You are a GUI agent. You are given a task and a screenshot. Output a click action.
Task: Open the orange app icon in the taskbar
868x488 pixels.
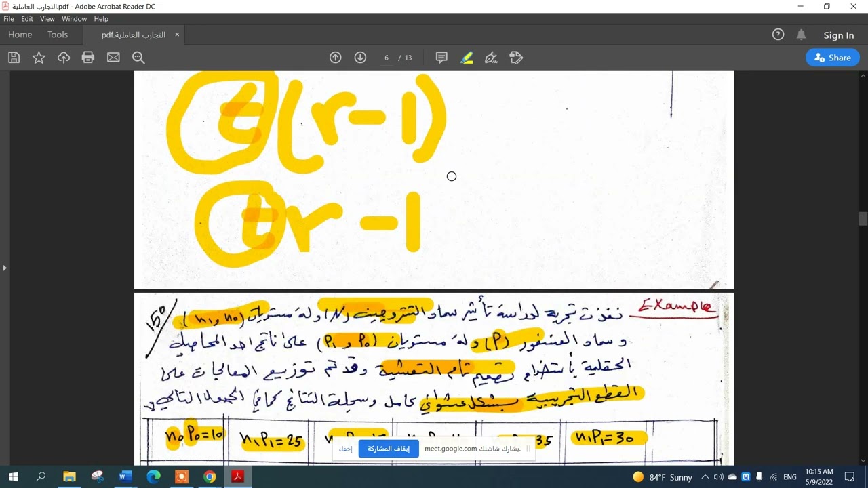pos(181,477)
